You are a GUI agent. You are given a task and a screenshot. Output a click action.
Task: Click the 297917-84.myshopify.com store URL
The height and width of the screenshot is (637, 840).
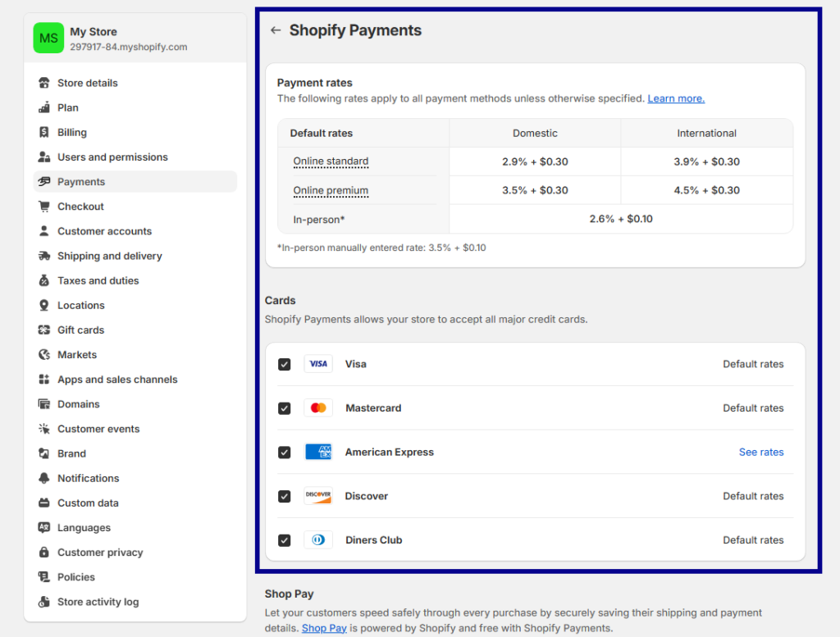point(129,47)
